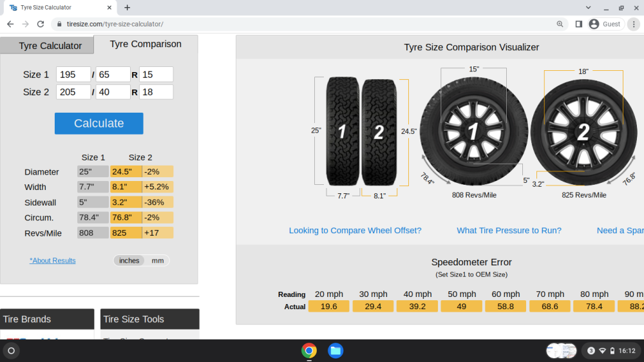The width and height of the screenshot is (644, 362).
Task: Open What Tire Pressure to Run link
Action: coord(509,231)
